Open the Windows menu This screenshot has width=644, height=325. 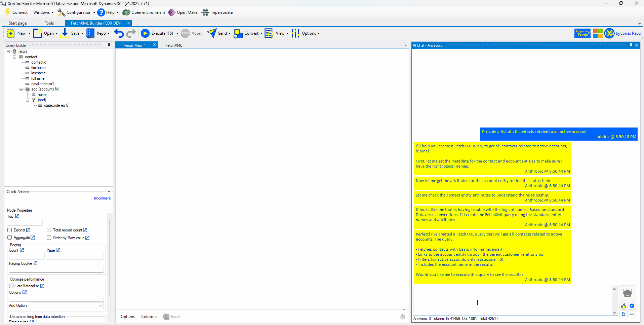tap(43, 12)
